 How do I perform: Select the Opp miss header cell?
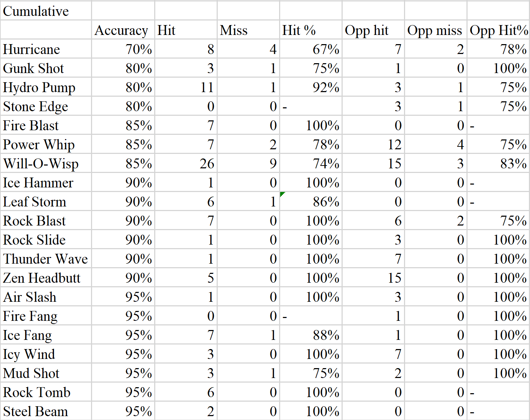click(435, 30)
